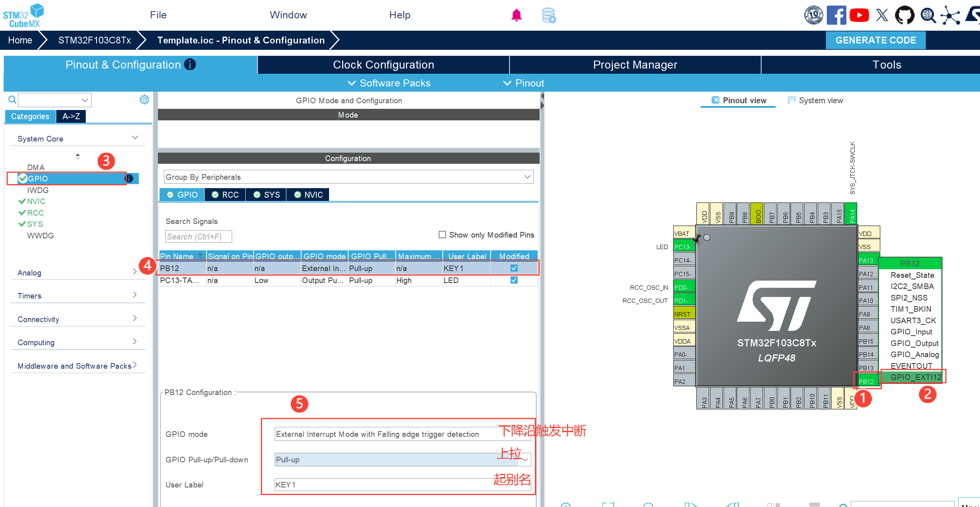The image size is (980, 507).
Task: Click the database update icon
Action: click(x=549, y=15)
